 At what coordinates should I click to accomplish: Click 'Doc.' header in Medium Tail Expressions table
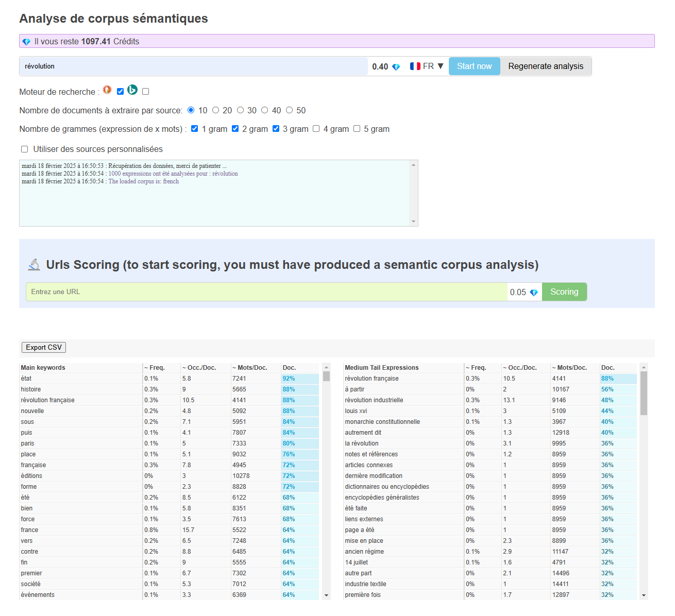(607, 368)
